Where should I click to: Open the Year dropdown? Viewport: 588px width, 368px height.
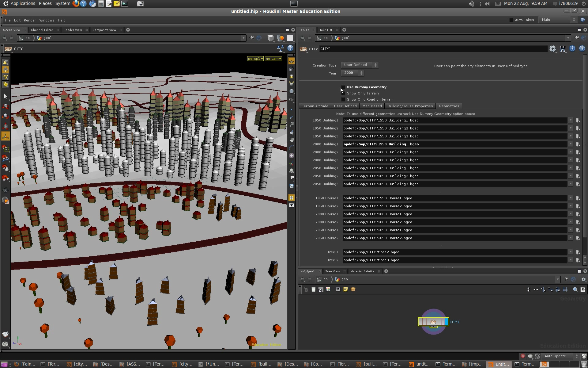click(x=352, y=73)
